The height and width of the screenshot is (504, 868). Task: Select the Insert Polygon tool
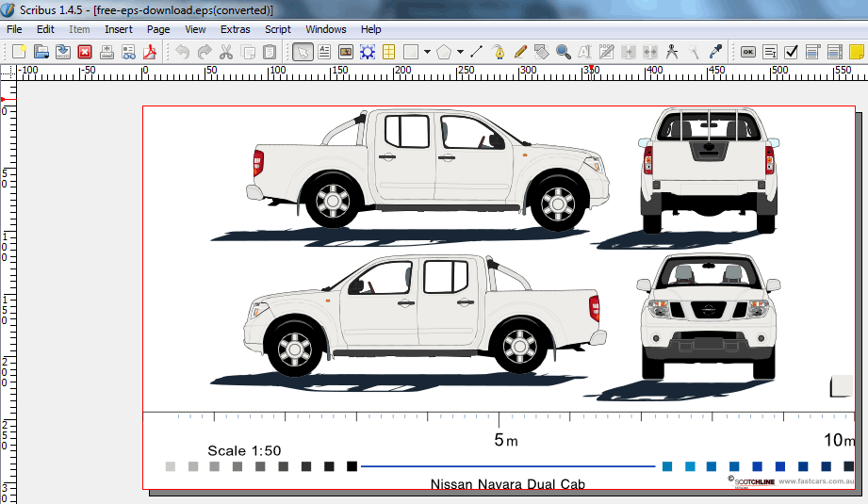pyautogui.click(x=443, y=52)
